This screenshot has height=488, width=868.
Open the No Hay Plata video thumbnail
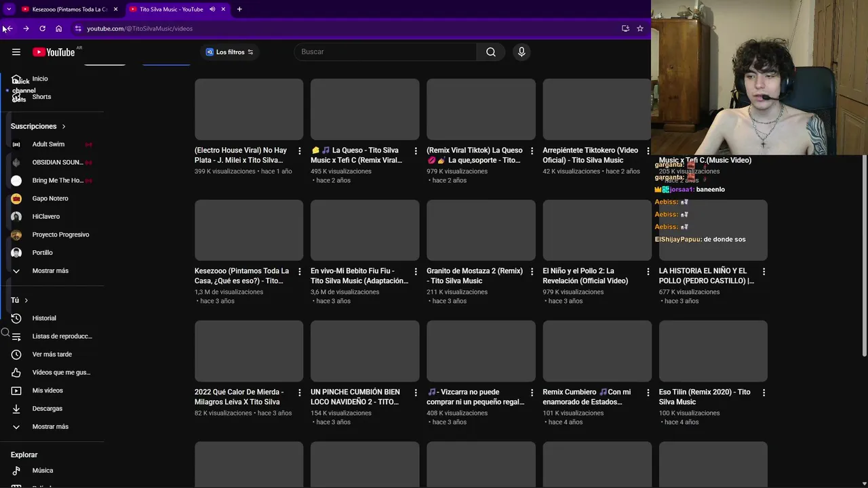249,109
